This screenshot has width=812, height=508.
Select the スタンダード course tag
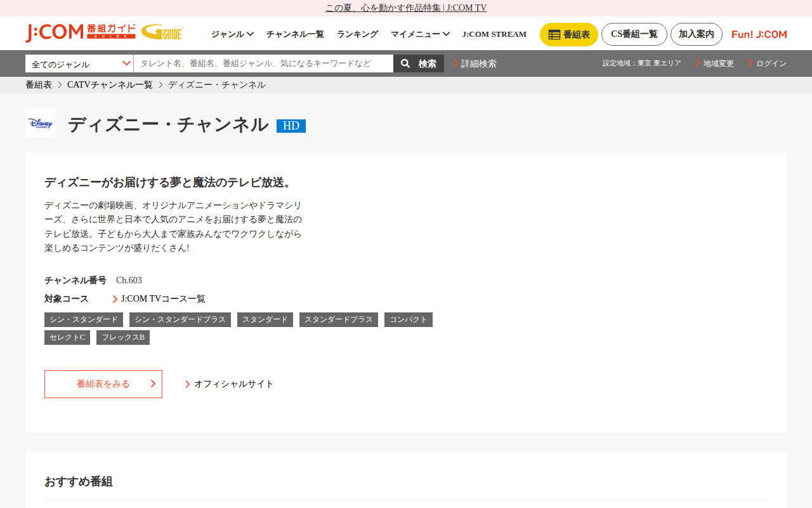click(265, 319)
